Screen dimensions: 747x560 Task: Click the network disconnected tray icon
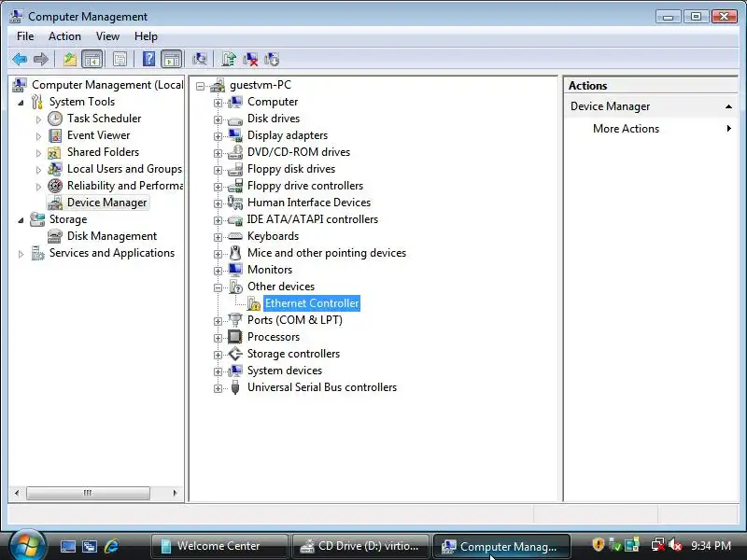658,545
